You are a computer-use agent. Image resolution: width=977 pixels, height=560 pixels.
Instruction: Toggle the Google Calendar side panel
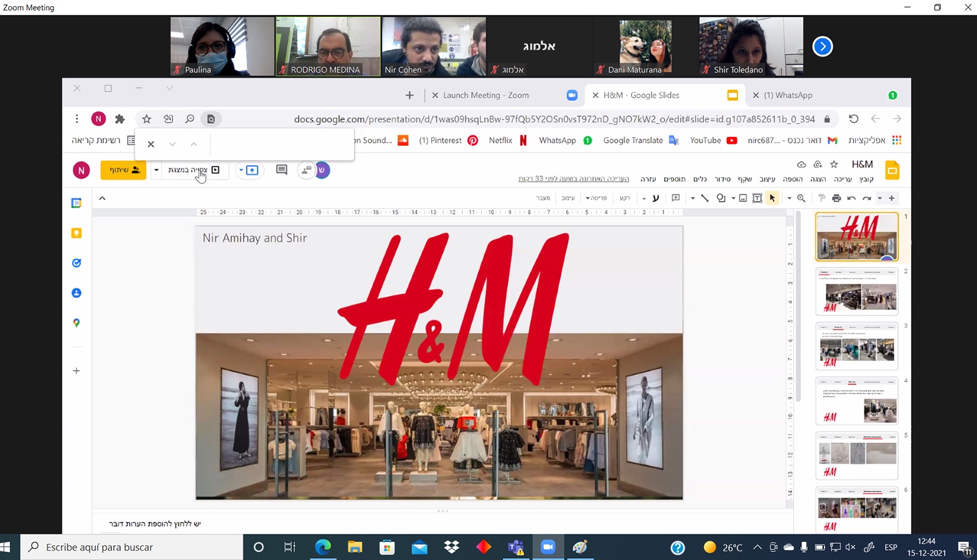77,203
